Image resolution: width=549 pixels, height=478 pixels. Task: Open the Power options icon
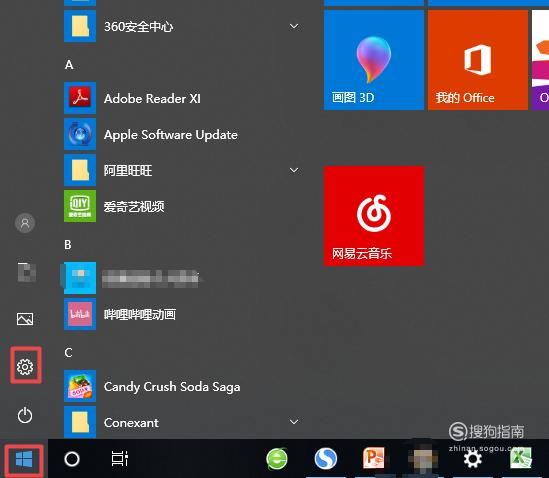tap(25, 415)
